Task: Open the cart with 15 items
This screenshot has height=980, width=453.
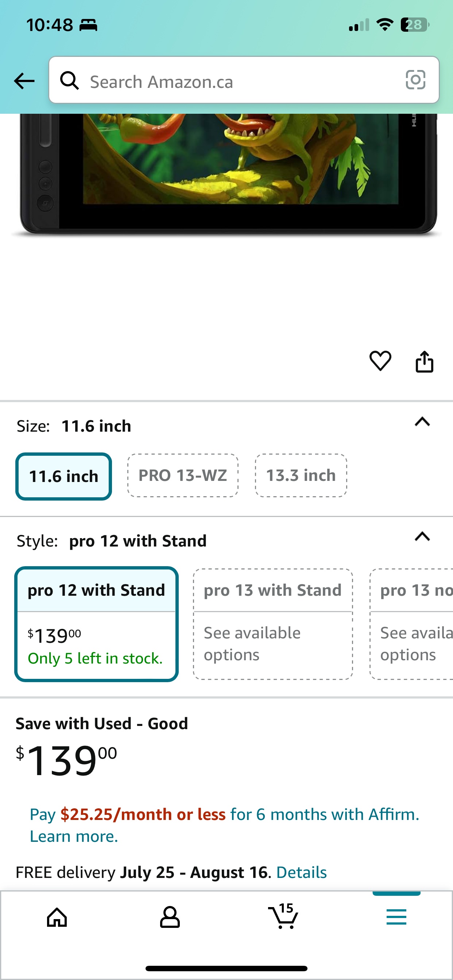Action: [x=283, y=916]
